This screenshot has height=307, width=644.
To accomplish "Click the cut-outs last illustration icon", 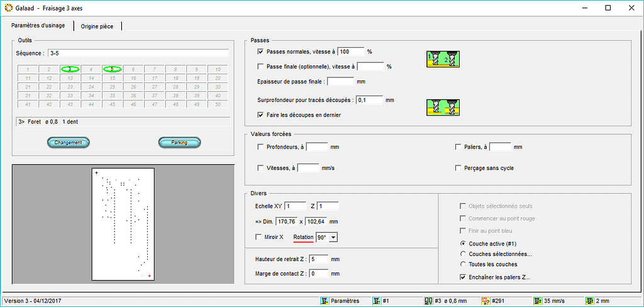I will click(x=443, y=108).
